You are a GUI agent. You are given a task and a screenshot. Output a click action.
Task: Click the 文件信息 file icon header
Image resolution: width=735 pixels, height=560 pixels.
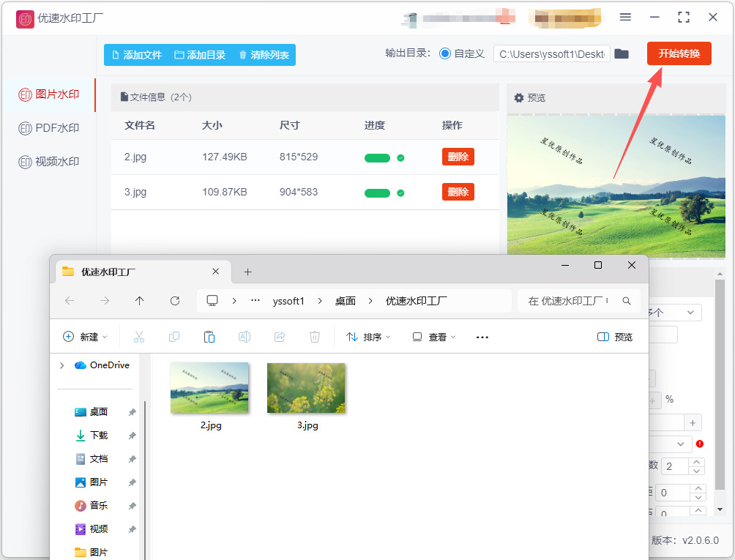pyautogui.click(x=124, y=97)
